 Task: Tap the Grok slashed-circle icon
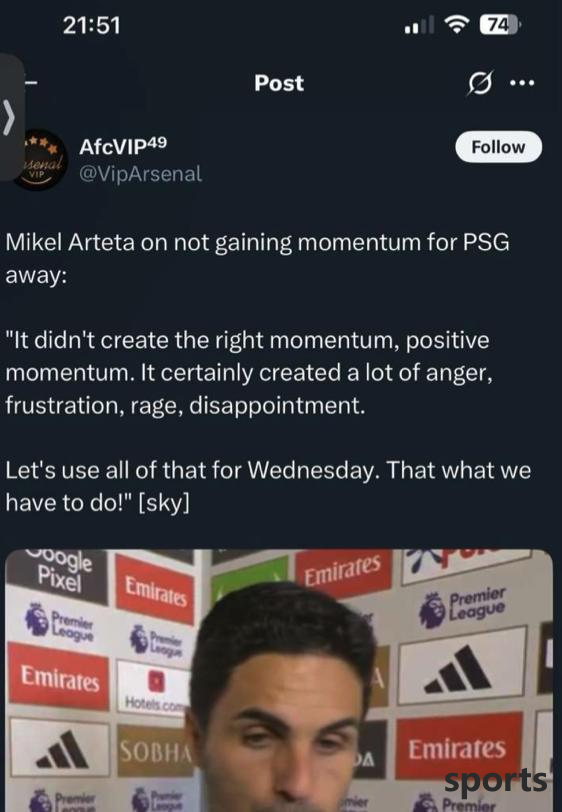point(480,83)
